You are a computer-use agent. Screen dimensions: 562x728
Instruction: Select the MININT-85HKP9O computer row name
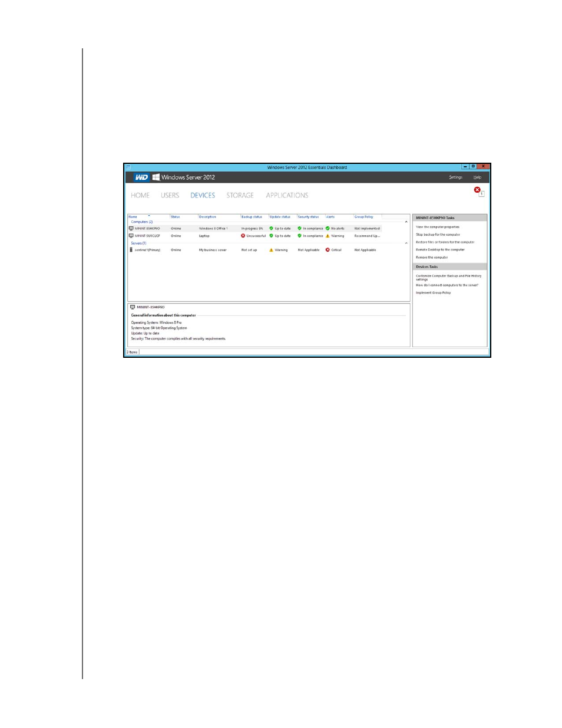[147, 228]
